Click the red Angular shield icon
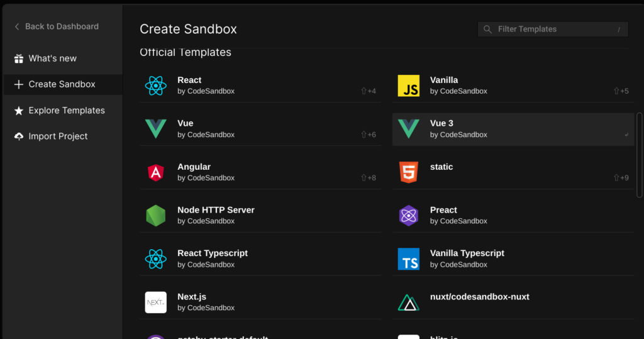 [x=156, y=172]
